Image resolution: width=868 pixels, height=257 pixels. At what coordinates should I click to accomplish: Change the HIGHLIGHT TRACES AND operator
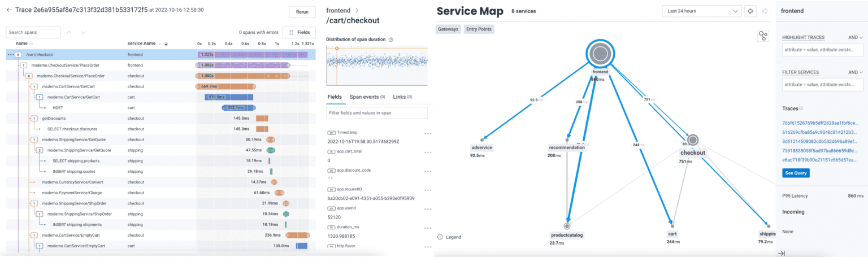point(856,38)
